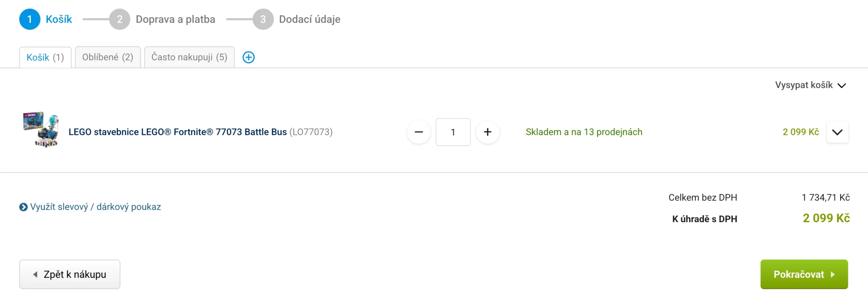Click the blue step 1 Košík circle
Screen dimensions: 868x296
pyautogui.click(x=30, y=19)
